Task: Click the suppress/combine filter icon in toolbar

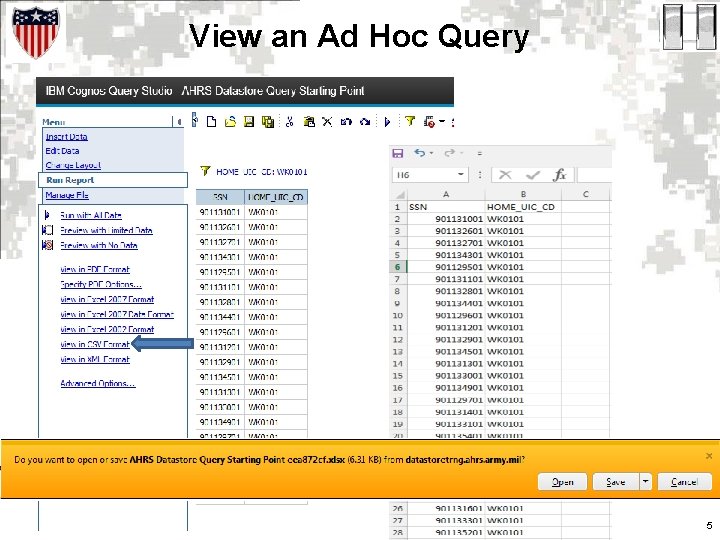Action: (x=429, y=122)
